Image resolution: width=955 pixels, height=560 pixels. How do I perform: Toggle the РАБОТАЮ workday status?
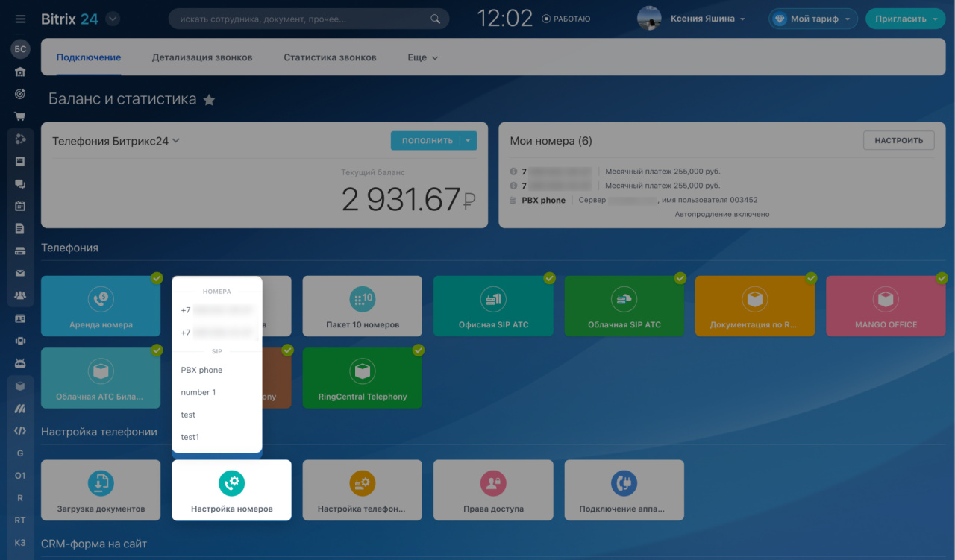tap(566, 19)
